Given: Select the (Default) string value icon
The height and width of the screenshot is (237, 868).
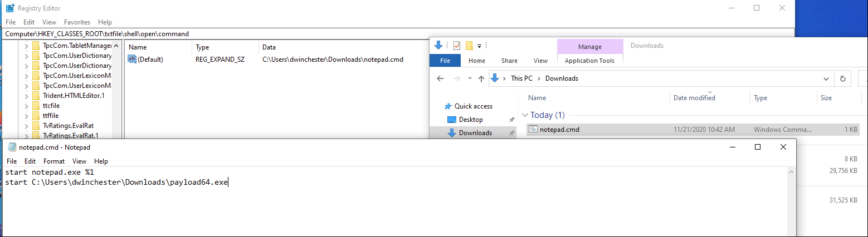Looking at the screenshot, I should click(132, 59).
